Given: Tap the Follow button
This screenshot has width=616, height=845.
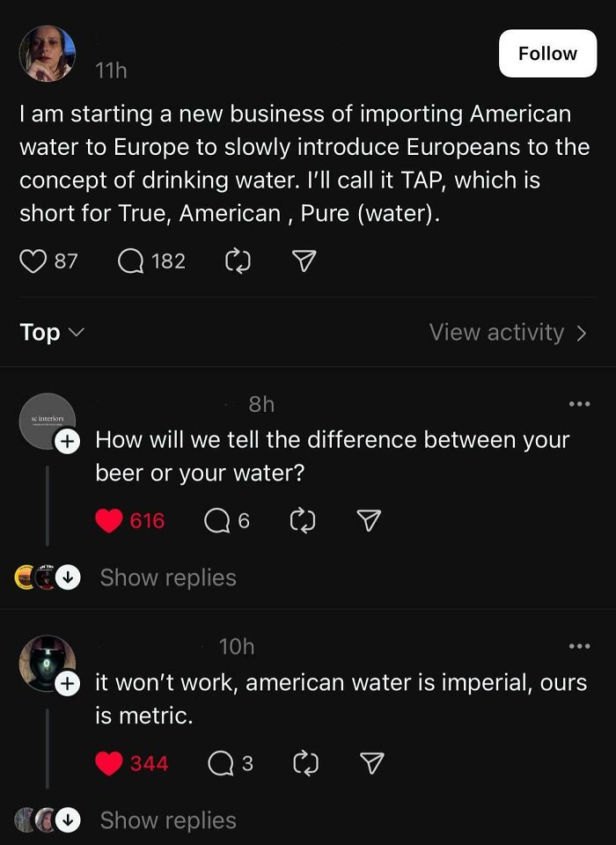Looking at the screenshot, I should pyautogui.click(x=547, y=53).
